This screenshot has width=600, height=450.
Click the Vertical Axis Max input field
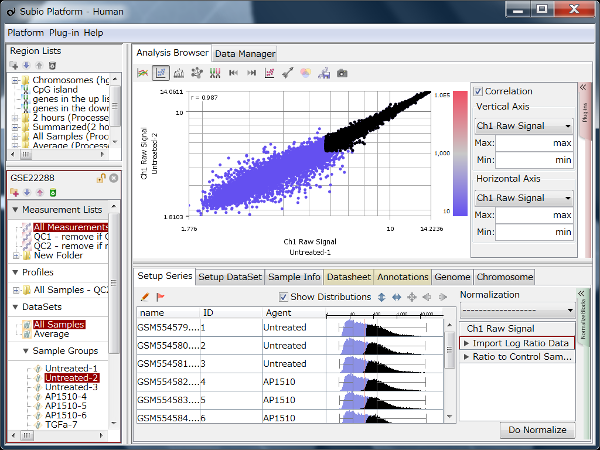535,143
